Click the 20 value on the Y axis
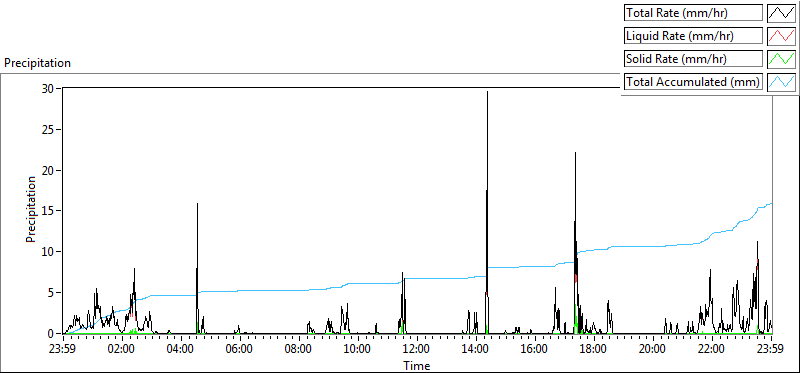The height and width of the screenshot is (373, 800). click(48, 170)
